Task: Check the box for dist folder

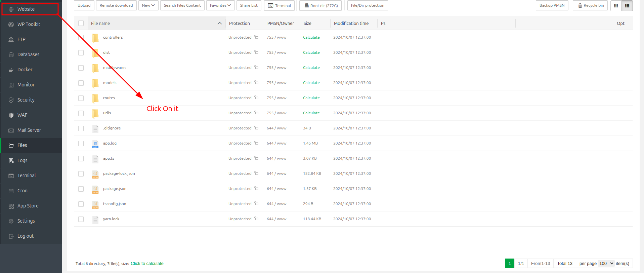Action: pos(81,53)
